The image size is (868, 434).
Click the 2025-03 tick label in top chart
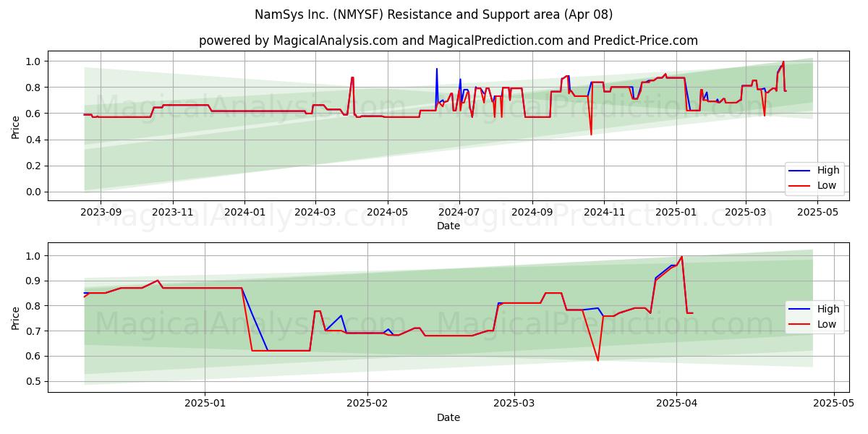746,212
